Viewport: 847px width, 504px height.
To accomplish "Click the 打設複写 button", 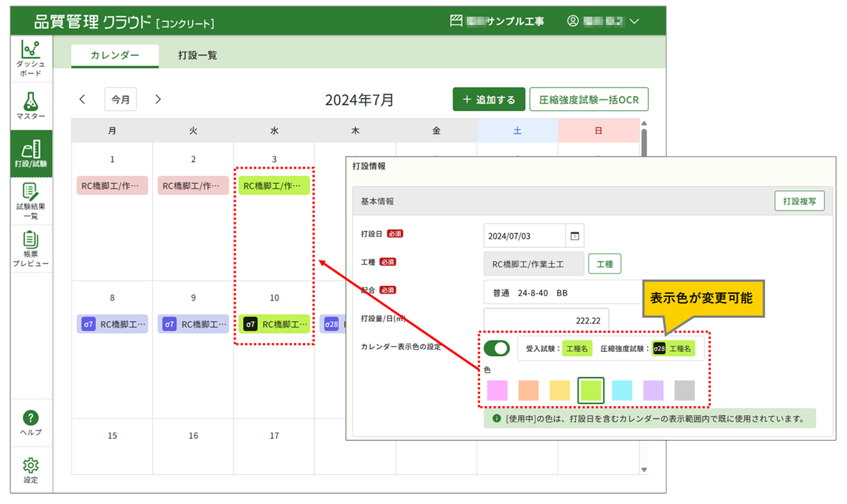I will pyautogui.click(x=799, y=201).
